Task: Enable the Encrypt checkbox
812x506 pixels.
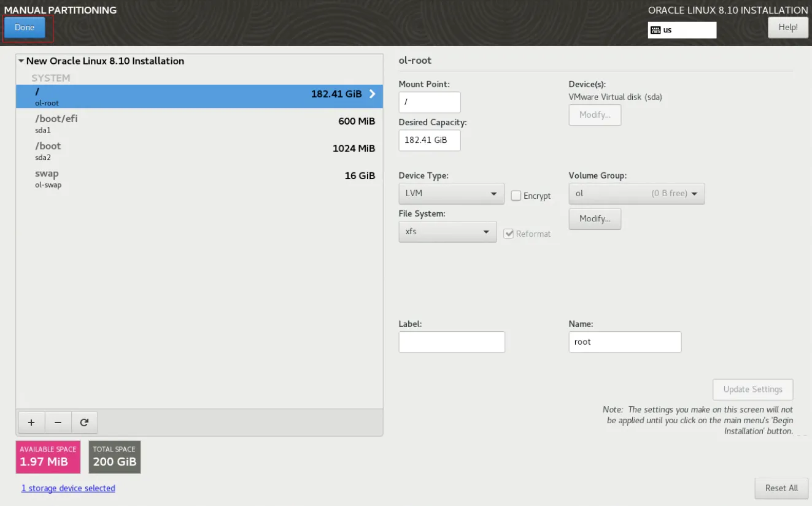Action: tap(516, 196)
